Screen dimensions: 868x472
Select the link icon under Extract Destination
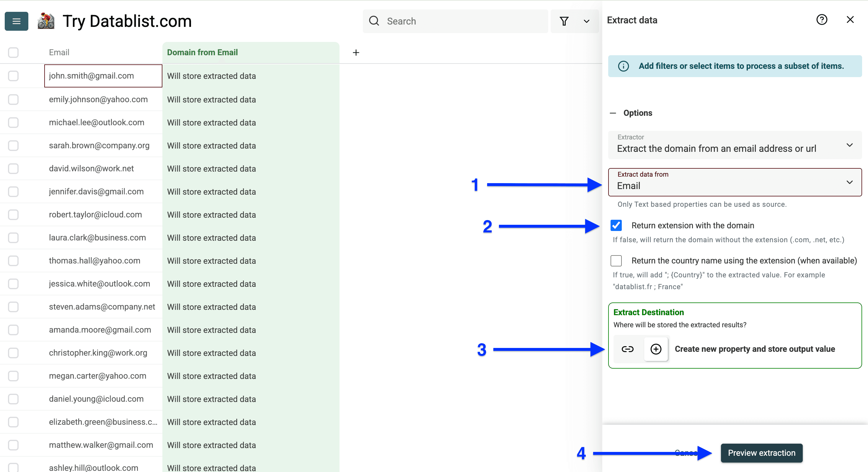(x=628, y=349)
